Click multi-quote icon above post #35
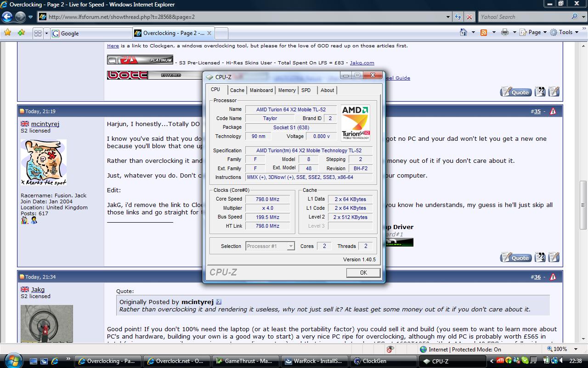The image size is (588, 368). [x=540, y=92]
